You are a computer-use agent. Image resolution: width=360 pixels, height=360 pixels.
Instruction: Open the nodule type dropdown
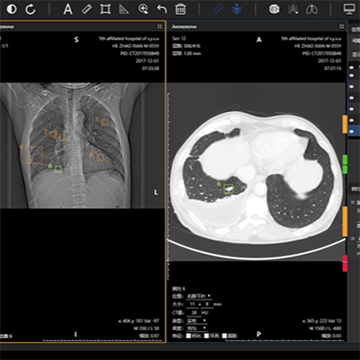[197, 321]
